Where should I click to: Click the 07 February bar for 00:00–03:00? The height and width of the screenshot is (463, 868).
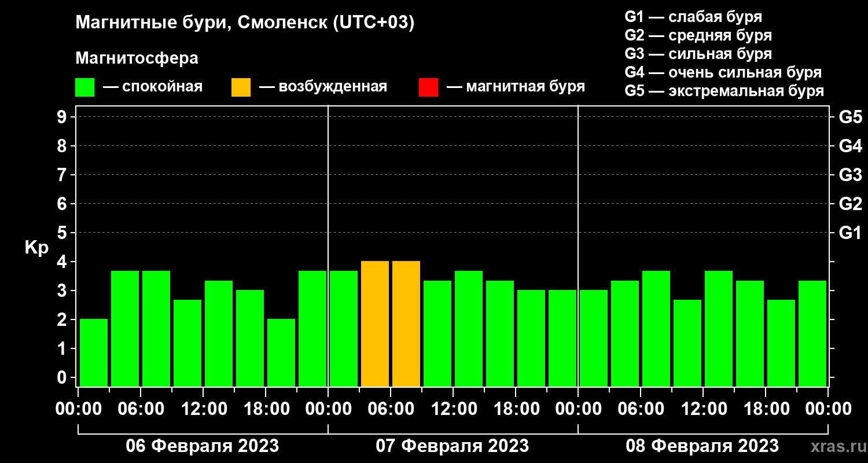344,328
